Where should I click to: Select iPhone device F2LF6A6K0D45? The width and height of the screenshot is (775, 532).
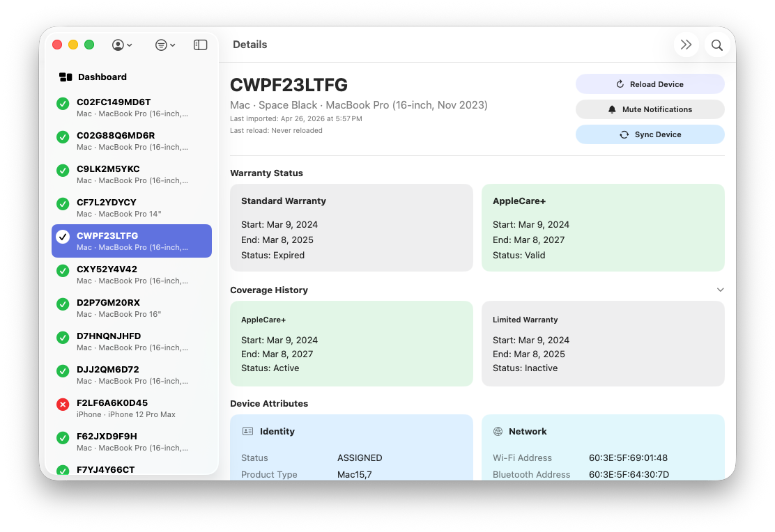pos(132,408)
